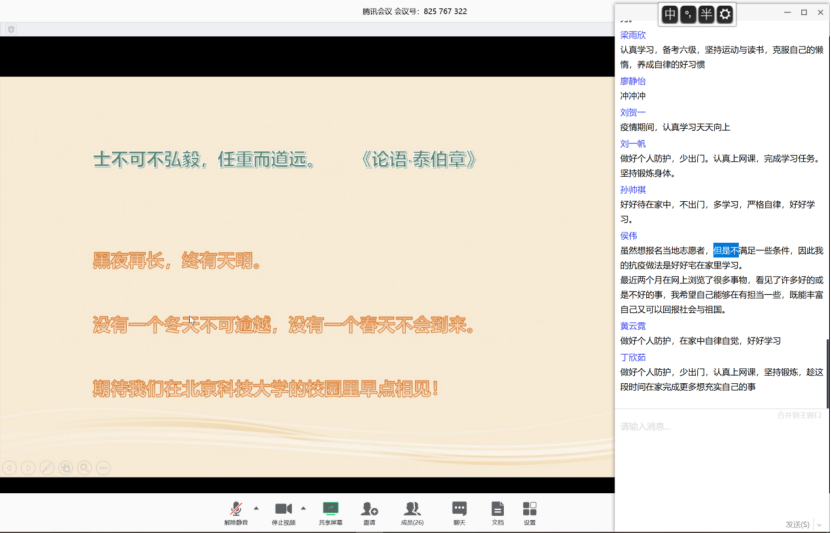Toggle half-width 半 character mode

pyautogui.click(x=706, y=14)
